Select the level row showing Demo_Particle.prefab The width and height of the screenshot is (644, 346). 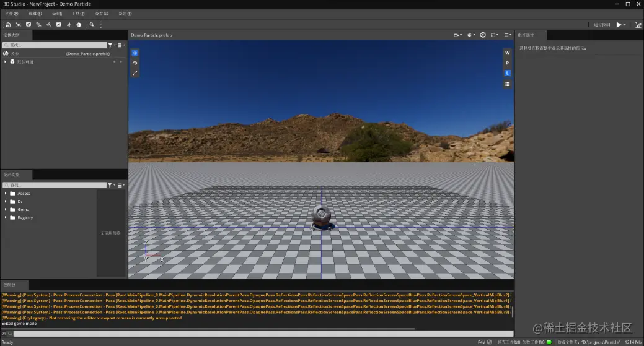click(x=64, y=54)
